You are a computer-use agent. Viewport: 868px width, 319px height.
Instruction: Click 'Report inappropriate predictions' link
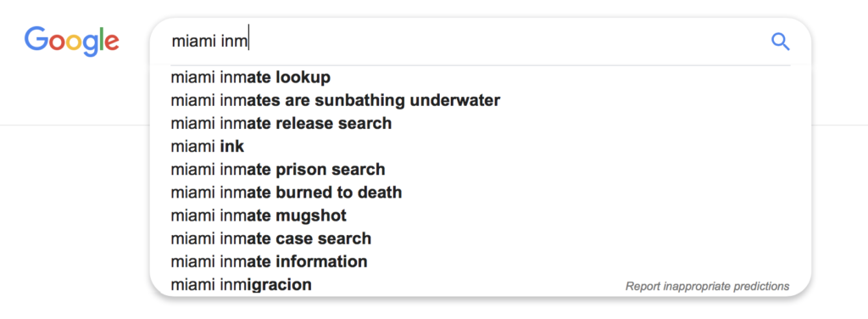(x=707, y=286)
